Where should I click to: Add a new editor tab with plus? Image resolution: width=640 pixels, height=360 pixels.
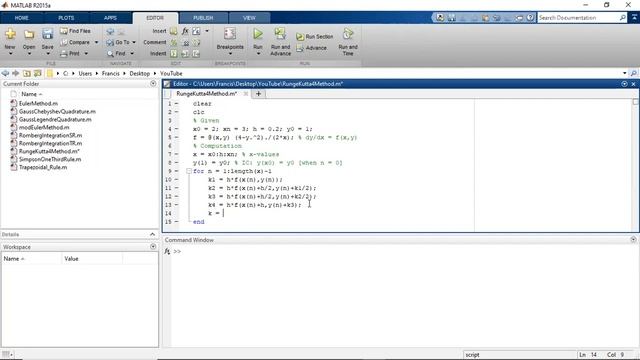click(x=258, y=93)
